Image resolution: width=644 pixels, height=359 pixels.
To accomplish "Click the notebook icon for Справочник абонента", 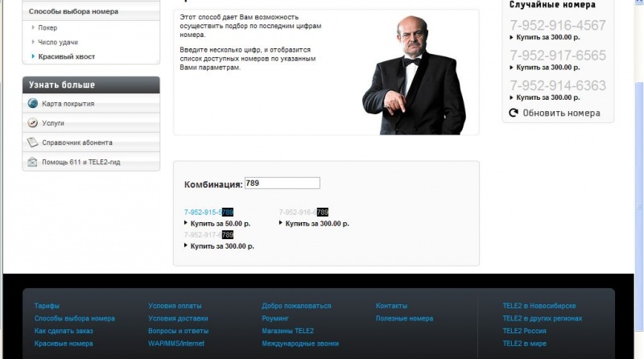I will (x=32, y=142).
